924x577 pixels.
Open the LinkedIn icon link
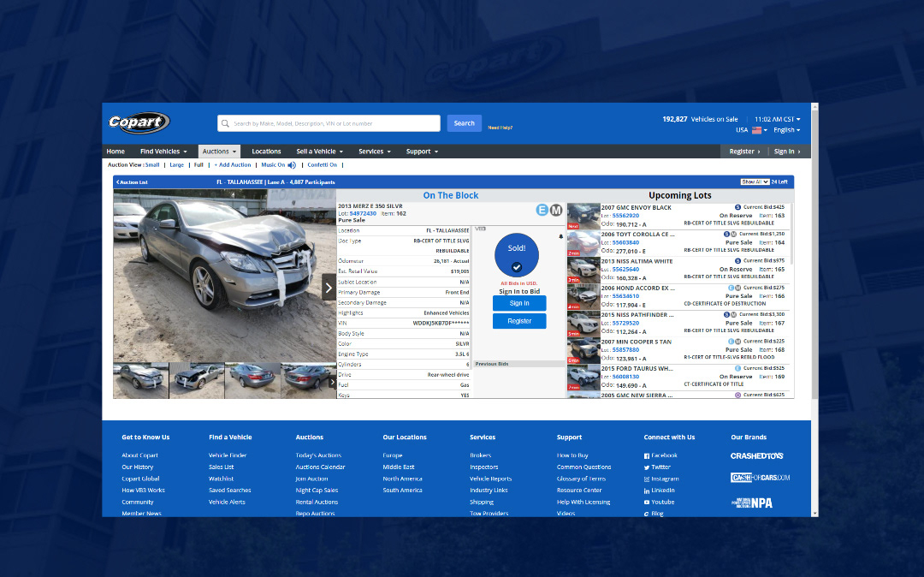pos(647,491)
